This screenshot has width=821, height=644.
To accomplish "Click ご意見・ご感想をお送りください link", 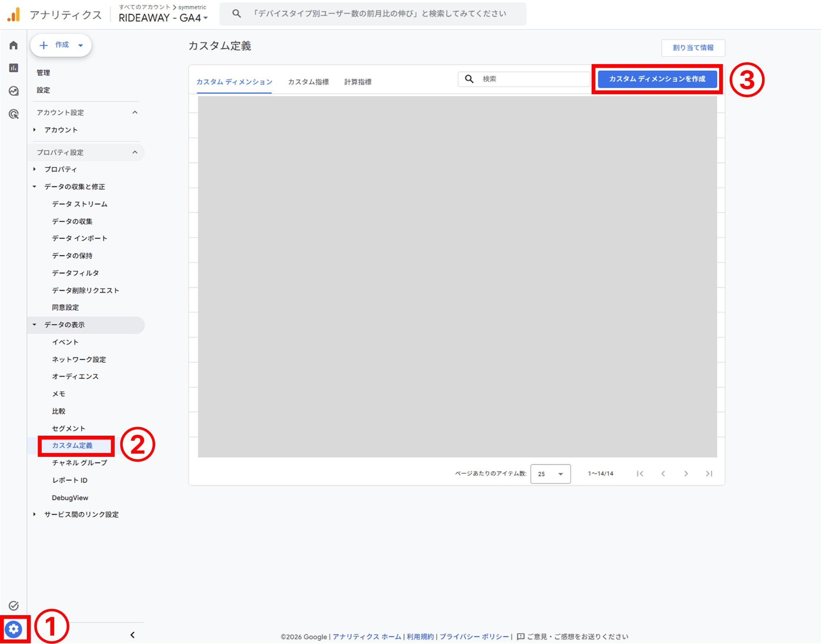I will 577,637.
